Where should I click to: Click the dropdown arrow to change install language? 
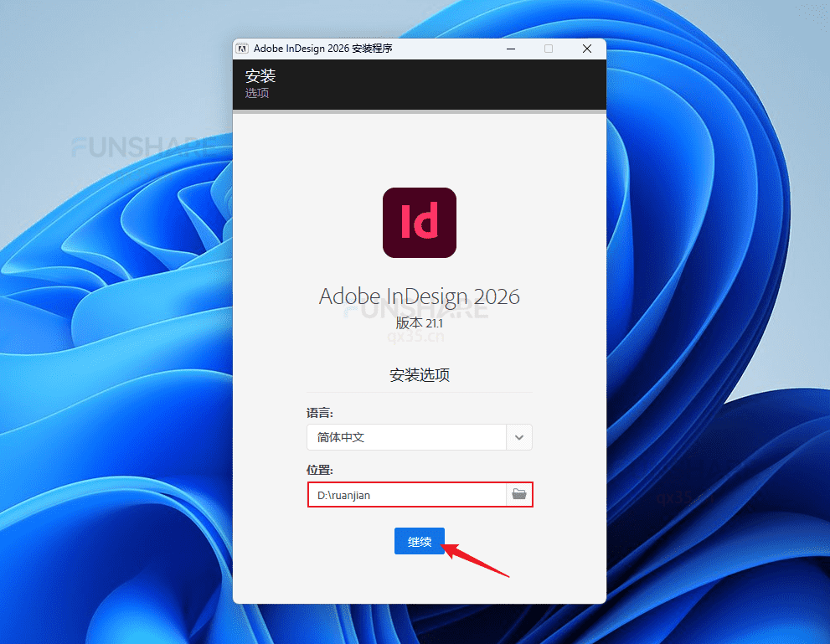519,437
